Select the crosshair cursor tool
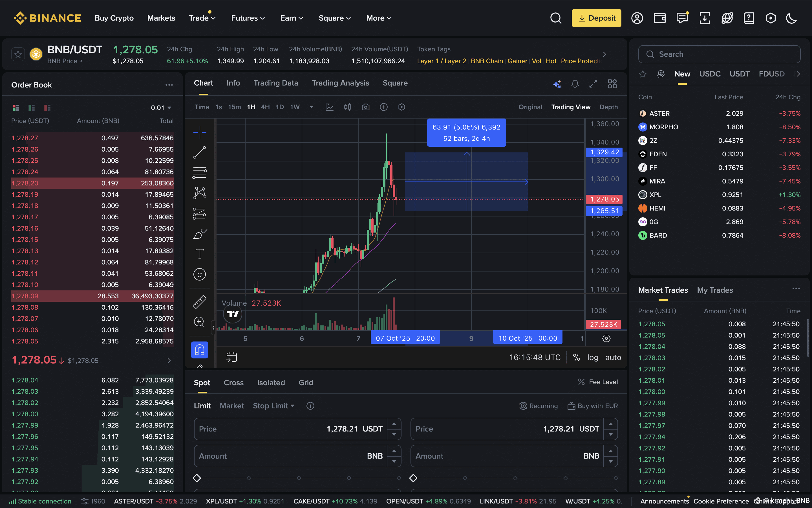Image resolution: width=812 pixels, height=508 pixels. pyautogui.click(x=199, y=132)
